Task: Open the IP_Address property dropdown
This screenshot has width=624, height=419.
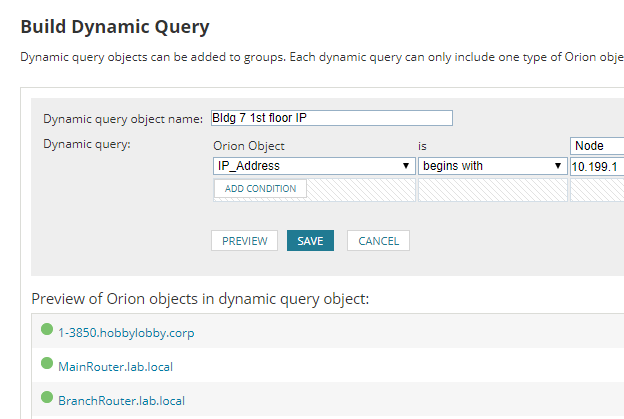Action: coord(314,166)
